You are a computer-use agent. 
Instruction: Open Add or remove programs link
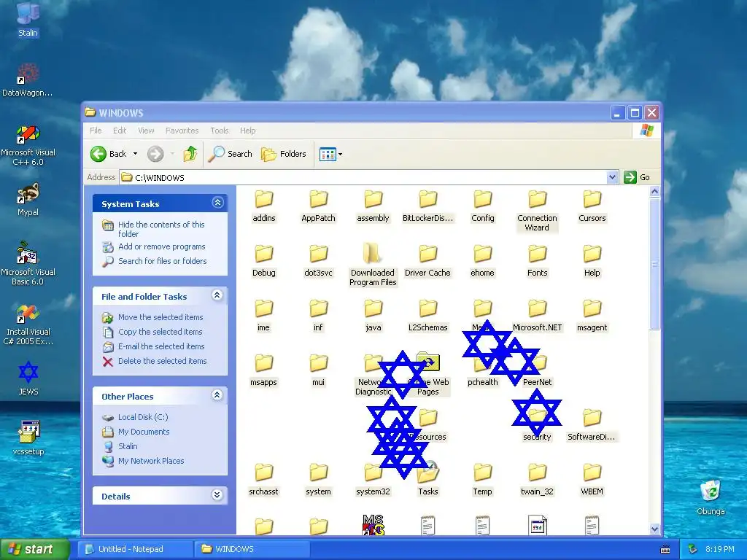(161, 246)
